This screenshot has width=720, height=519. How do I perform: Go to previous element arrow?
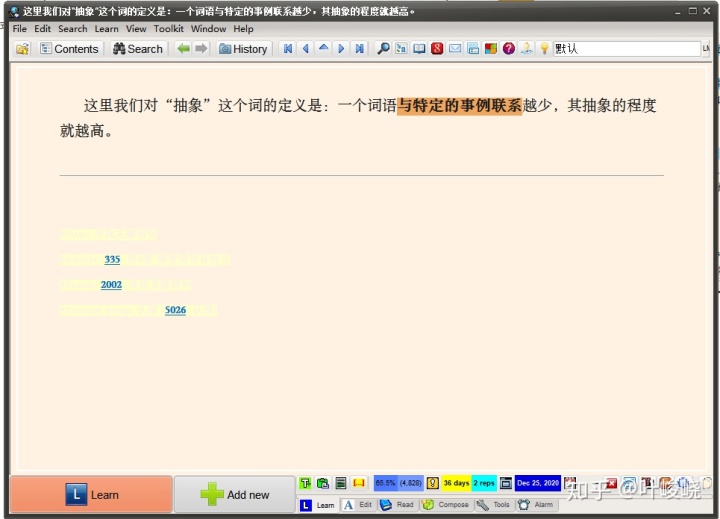tap(306, 48)
